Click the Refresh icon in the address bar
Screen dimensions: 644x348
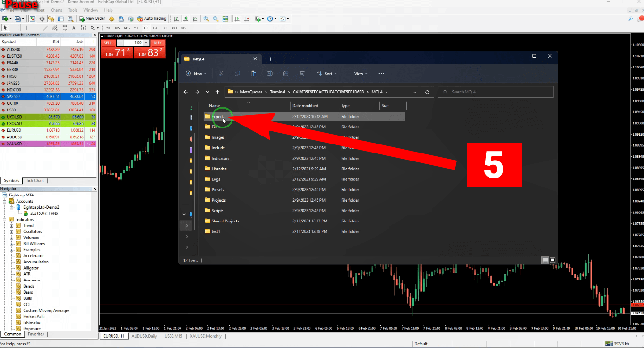(x=427, y=92)
